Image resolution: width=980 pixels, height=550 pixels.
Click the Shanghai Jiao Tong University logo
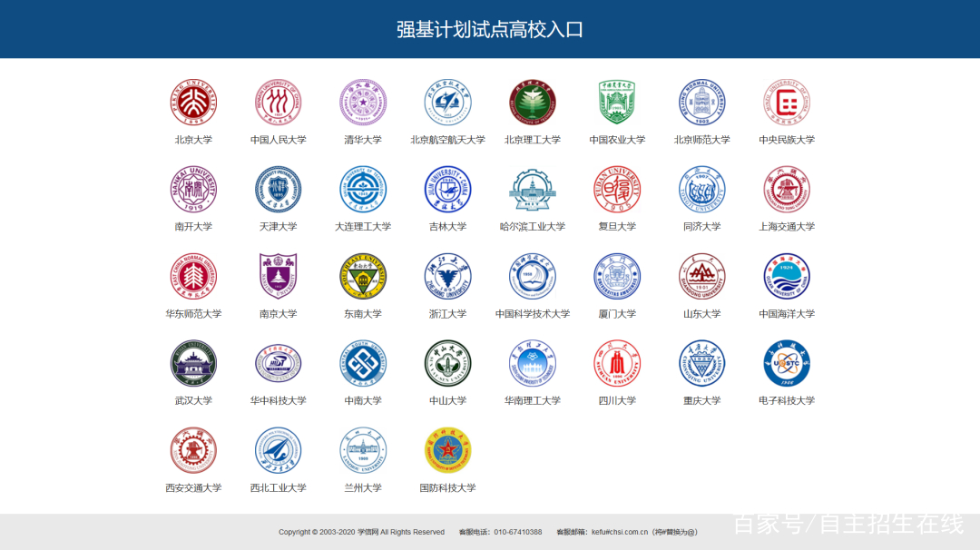(x=786, y=190)
